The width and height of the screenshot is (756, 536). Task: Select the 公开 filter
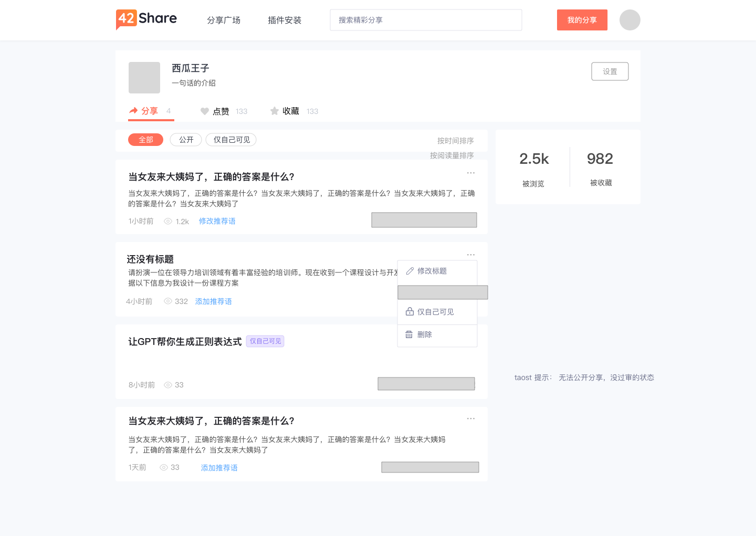click(x=186, y=140)
